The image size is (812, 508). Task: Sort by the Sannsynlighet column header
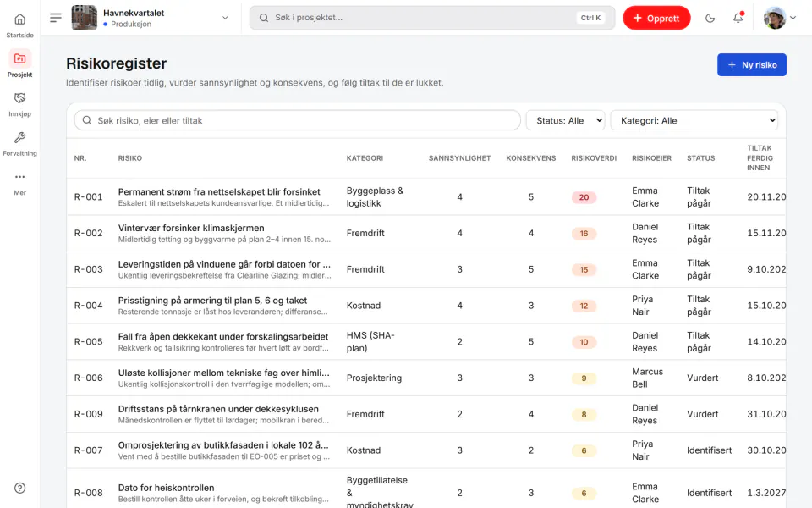click(x=459, y=158)
